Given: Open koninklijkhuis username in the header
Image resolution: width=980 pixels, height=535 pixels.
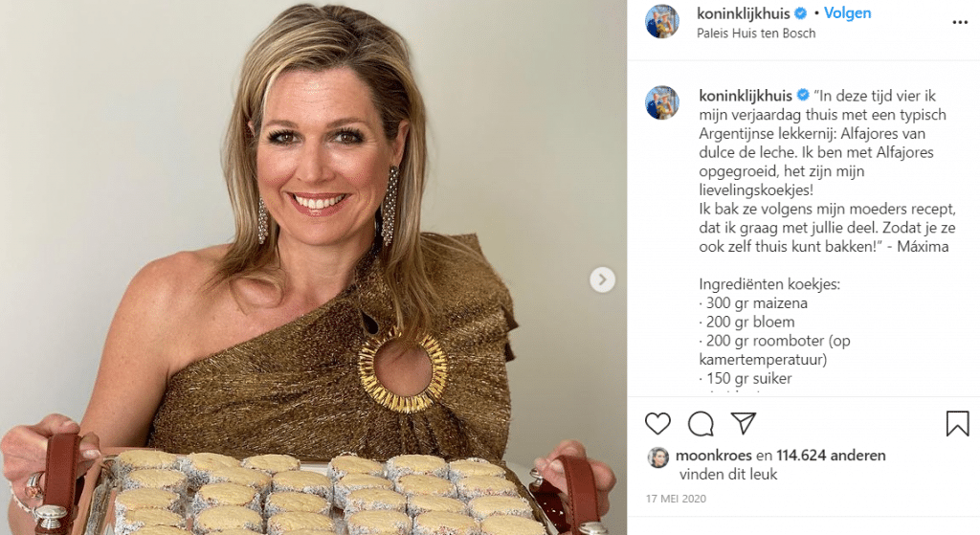Looking at the screenshot, I should tap(743, 13).
